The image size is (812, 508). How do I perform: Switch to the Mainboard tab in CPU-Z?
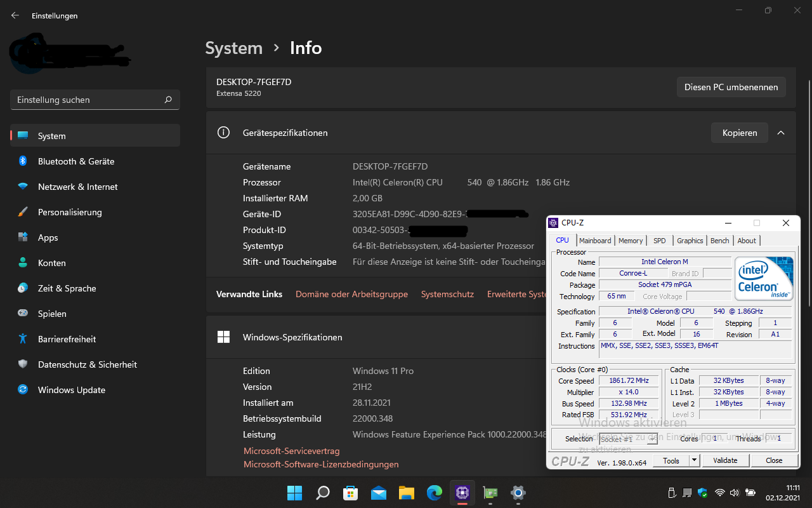[x=595, y=241]
